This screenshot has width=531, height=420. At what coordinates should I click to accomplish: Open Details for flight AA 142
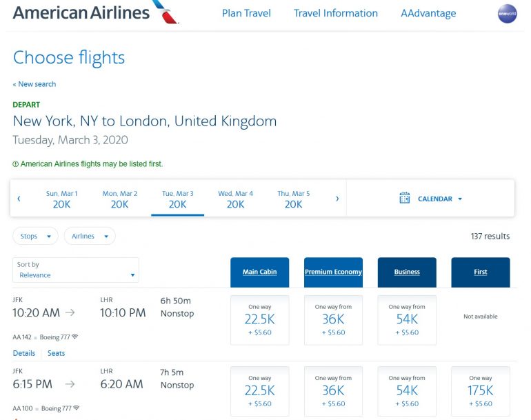23,353
